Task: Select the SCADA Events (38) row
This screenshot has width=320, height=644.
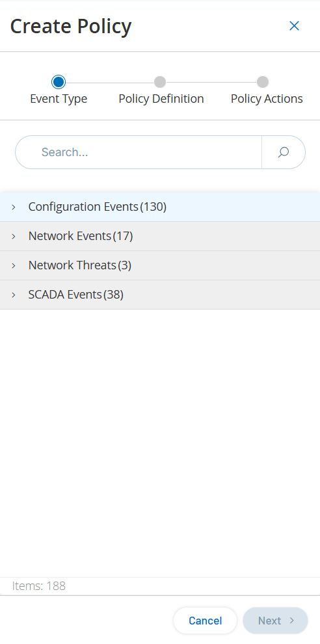Action: (160, 295)
